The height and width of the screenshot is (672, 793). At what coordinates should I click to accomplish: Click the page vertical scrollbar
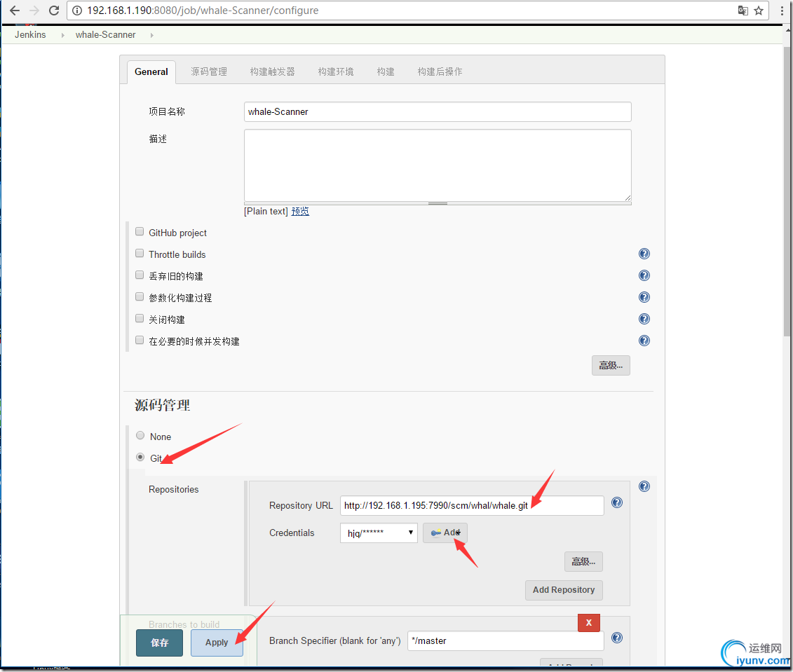point(787,192)
